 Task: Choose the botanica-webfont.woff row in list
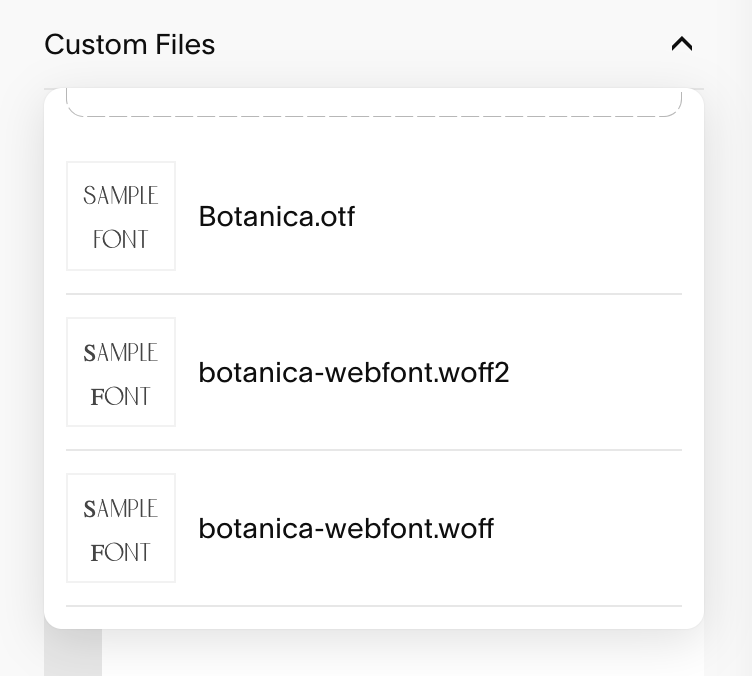pos(374,528)
